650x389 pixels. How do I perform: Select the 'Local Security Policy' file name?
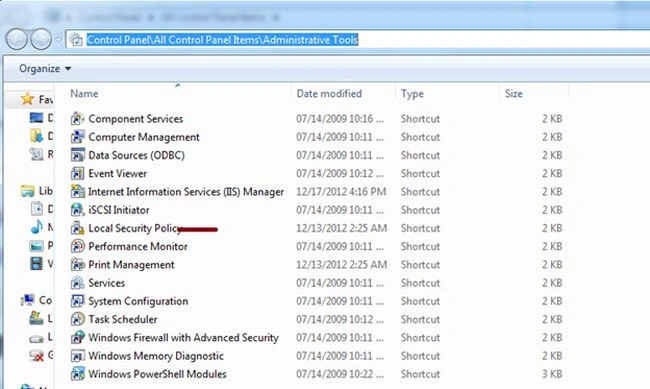click(x=135, y=228)
